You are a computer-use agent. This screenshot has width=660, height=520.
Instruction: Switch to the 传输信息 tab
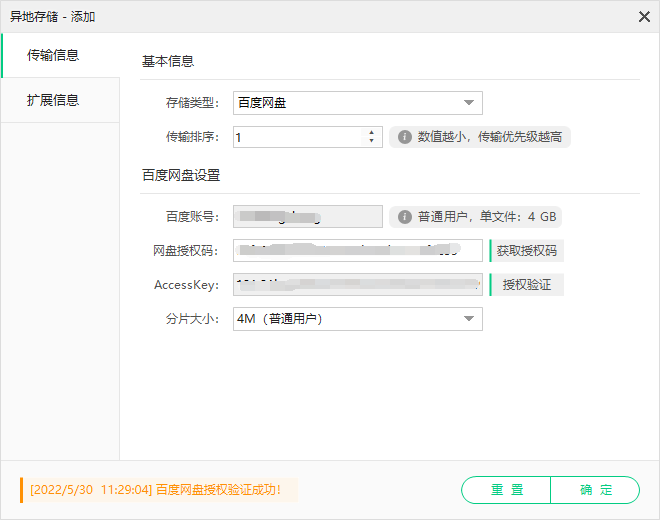click(x=60, y=55)
